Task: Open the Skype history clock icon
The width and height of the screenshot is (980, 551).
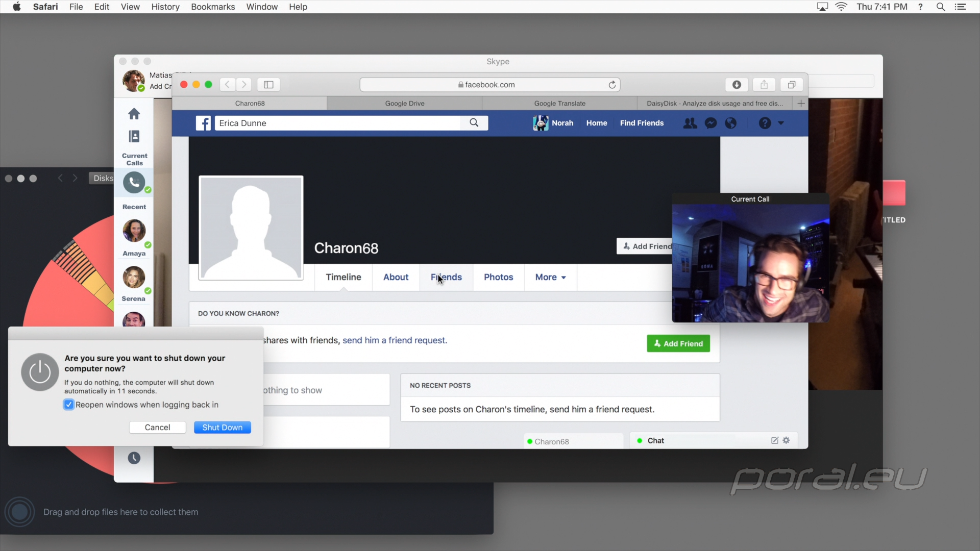Action: pos(134,458)
